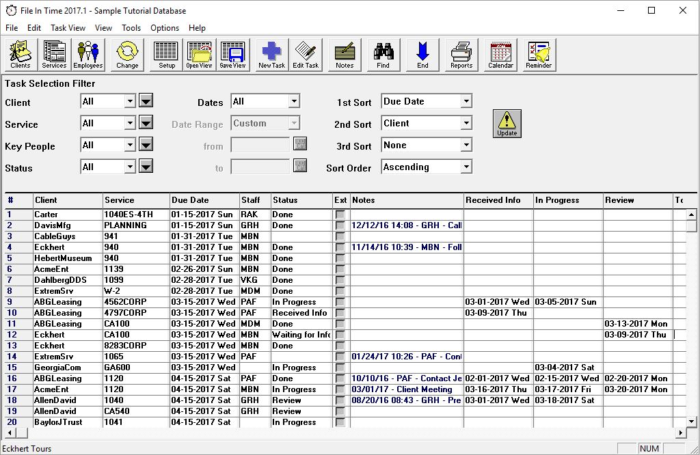Viewport: 700px width, 455px height.
Task: Open the Reports printer icon
Action: pyautogui.click(x=461, y=54)
